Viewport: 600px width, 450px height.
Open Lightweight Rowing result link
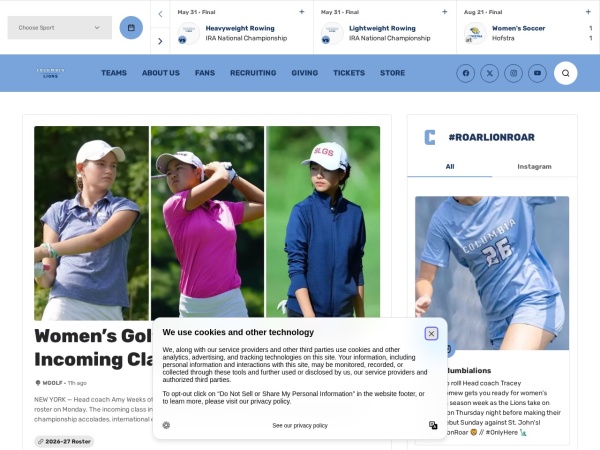click(382, 28)
